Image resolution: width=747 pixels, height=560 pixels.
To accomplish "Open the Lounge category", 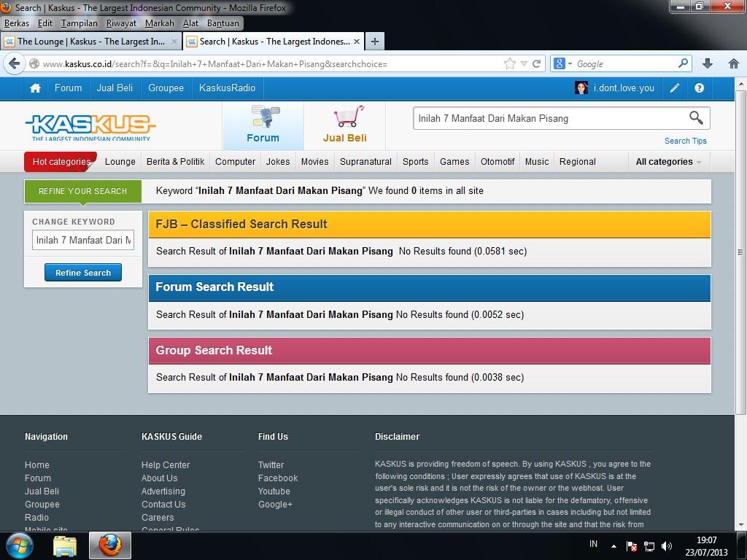I will [x=120, y=162].
